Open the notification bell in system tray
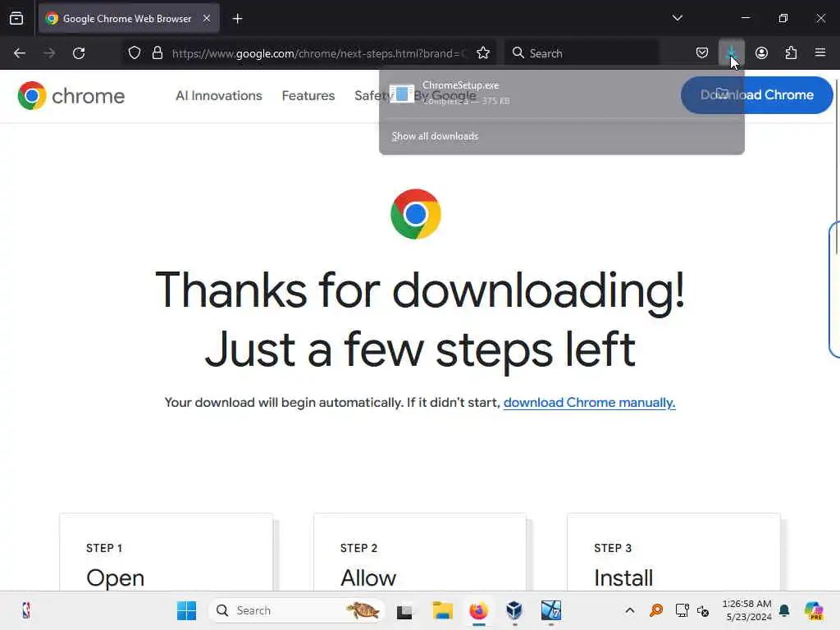Viewport: 840px width, 630px height. pyautogui.click(x=784, y=610)
